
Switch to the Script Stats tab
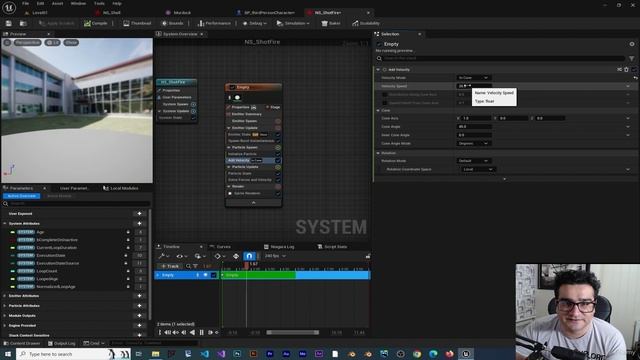pos(332,247)
